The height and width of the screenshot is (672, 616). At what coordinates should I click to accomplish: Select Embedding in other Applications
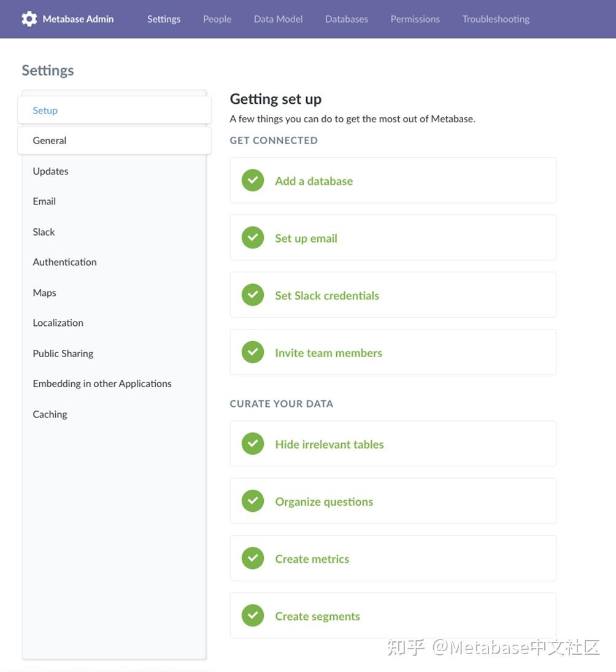[x=102, y=384]
